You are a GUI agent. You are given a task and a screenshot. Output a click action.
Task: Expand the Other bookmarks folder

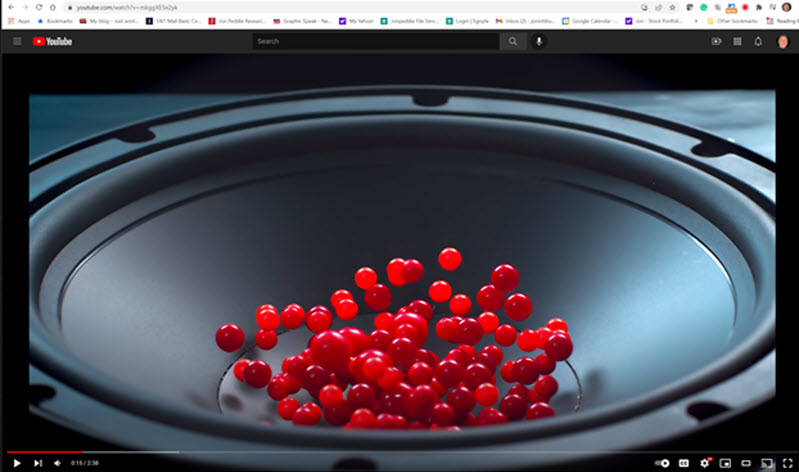pos(732,21)
